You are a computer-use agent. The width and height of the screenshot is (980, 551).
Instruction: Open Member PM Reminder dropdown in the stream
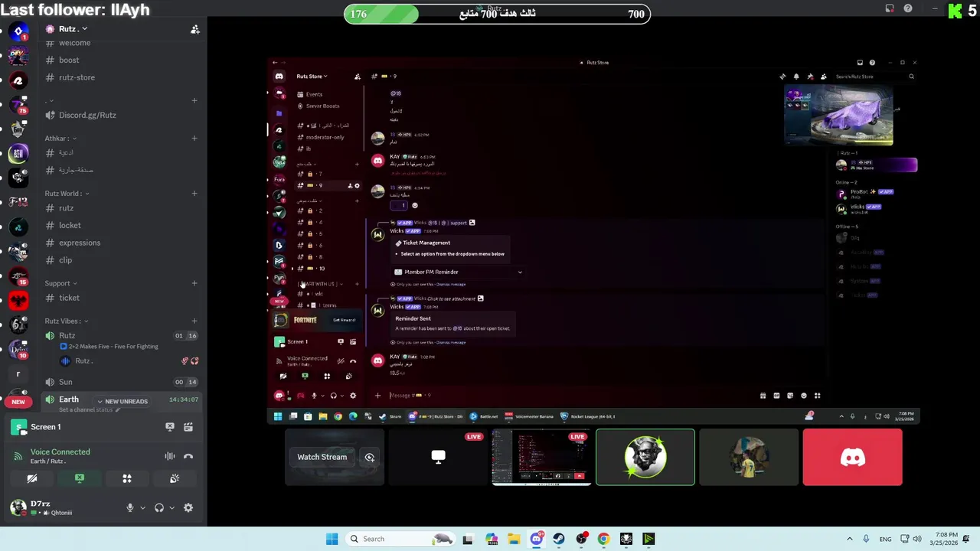(458, 272)
